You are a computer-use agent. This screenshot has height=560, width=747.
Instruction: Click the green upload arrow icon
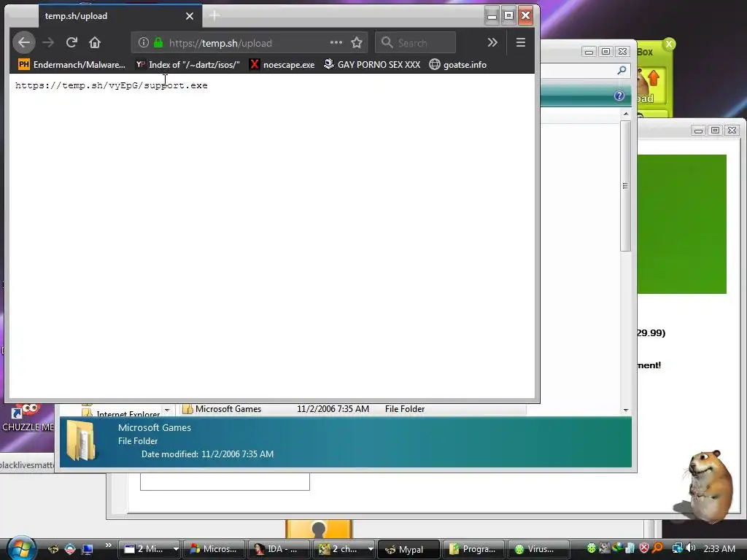[654, 78]
